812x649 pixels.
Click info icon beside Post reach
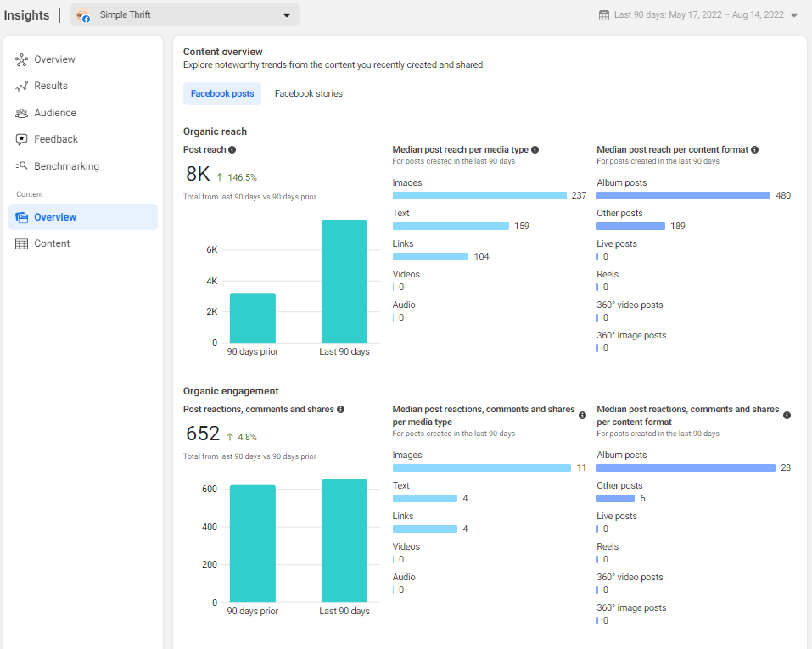(x=232, y=149)
